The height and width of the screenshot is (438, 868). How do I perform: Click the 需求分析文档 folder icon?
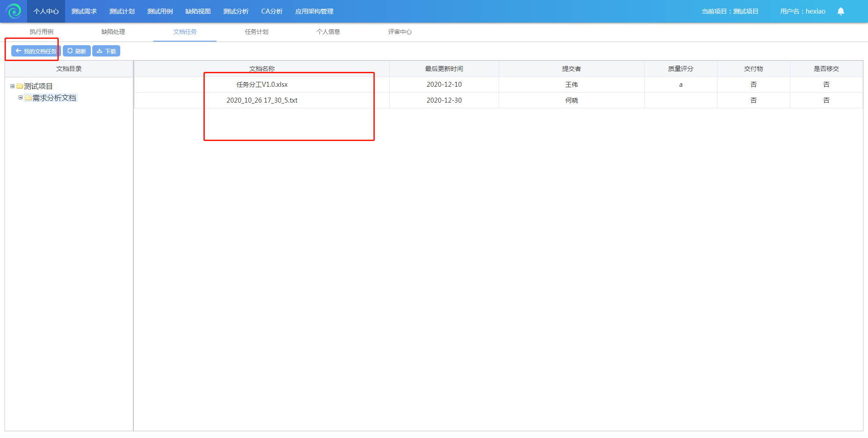(28, 98)
